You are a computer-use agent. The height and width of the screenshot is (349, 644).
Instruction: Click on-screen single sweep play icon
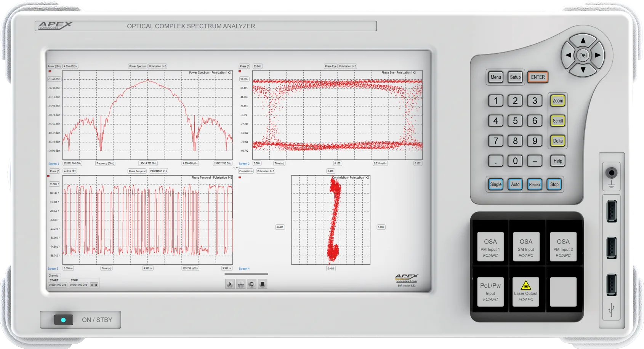click(230, 284)
